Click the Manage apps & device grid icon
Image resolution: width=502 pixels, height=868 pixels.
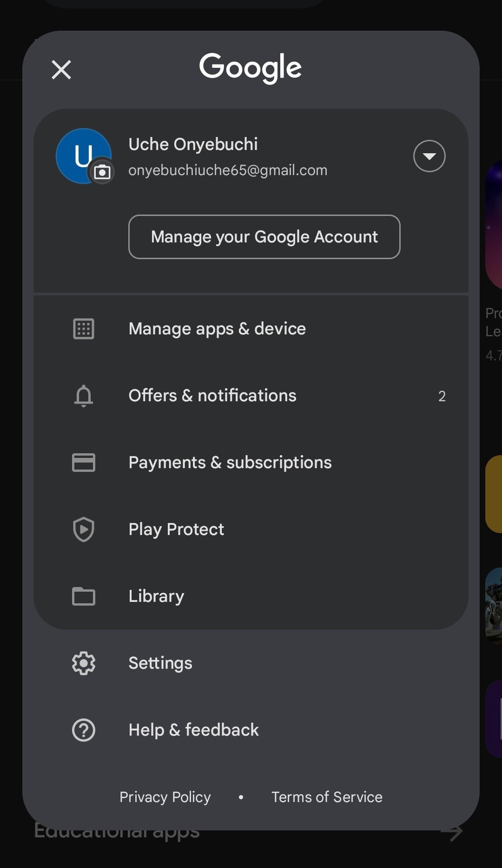coord(84,329)
